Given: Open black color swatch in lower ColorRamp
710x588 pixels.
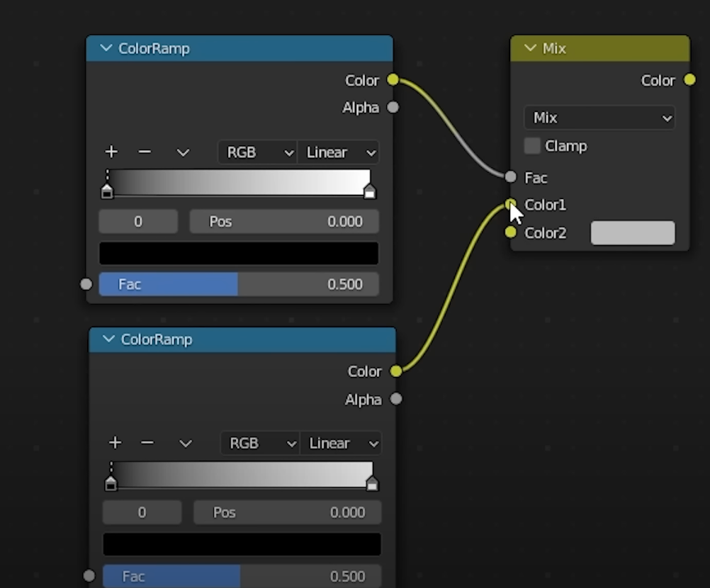Looking at the screenshot, I should coord(242,544).
